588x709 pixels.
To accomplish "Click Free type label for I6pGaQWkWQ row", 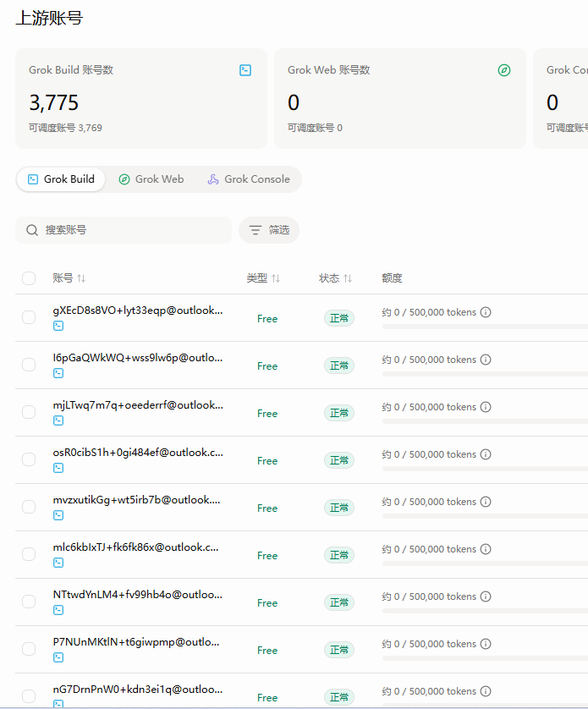I will click(x=267, y=366).
